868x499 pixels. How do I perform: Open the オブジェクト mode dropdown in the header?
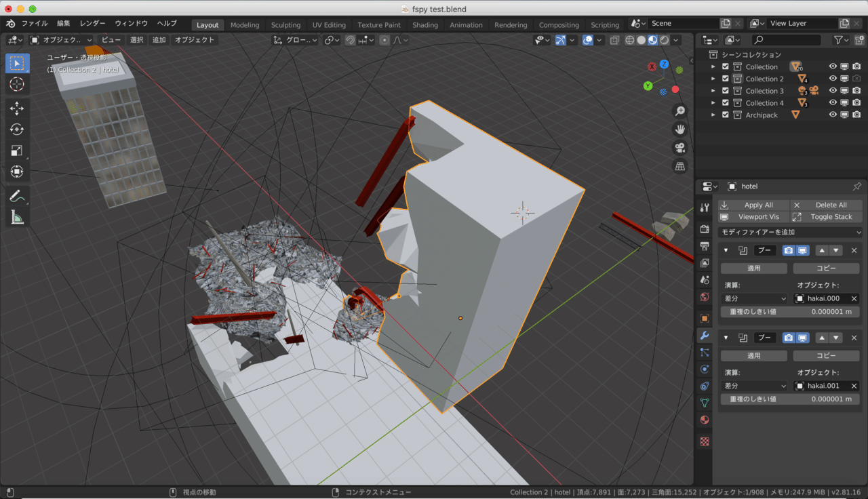62,40
